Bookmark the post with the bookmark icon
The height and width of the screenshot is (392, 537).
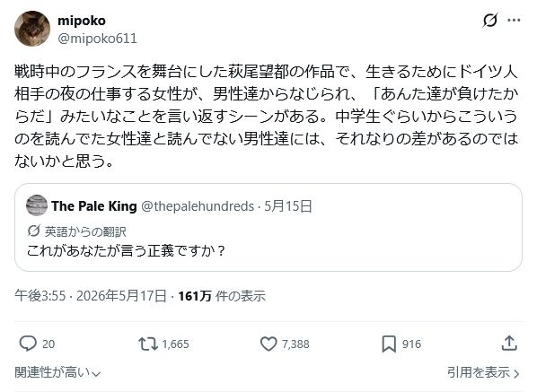point(389,344)
